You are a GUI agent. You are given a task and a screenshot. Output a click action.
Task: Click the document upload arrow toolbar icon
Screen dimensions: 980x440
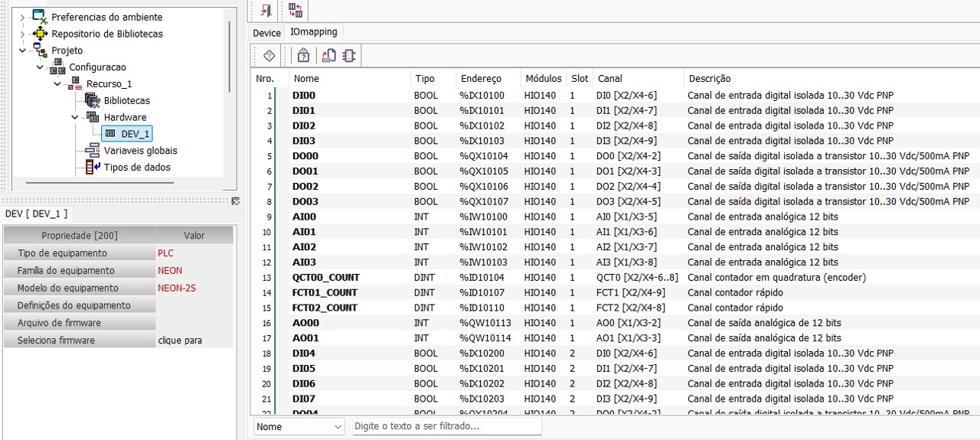(x=328, y=55)
